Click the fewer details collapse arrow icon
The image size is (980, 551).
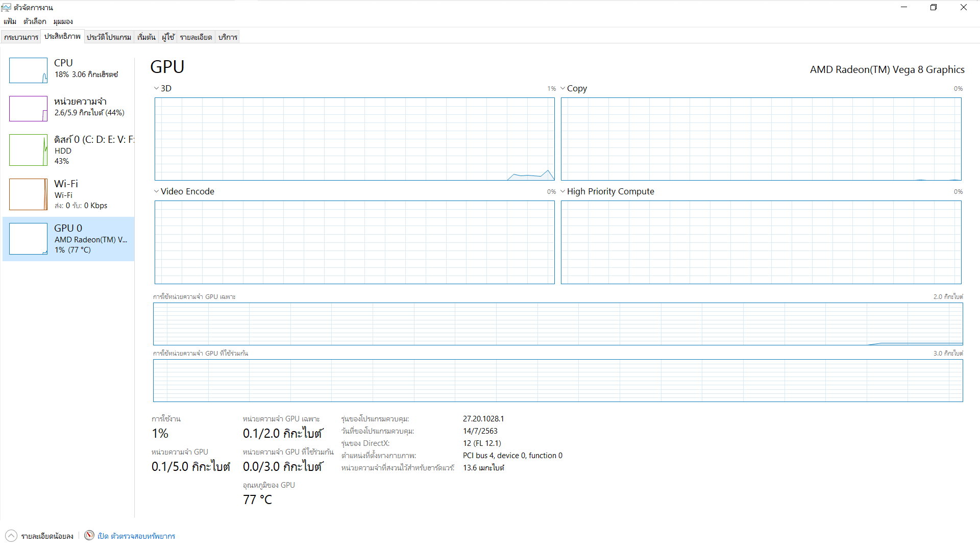(x=11, y=536)
